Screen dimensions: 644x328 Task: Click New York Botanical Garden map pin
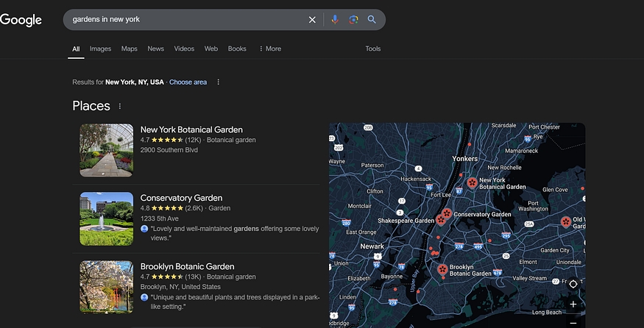coord(472,182)
